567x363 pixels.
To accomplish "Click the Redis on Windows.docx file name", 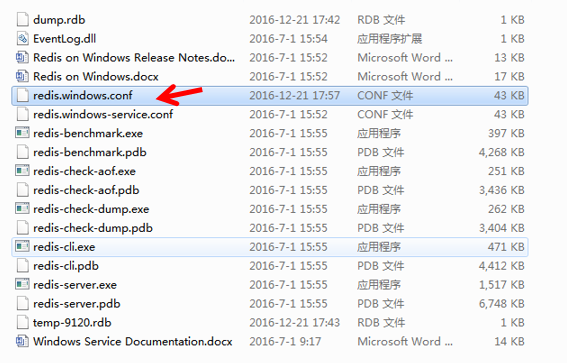I will [x=96, y=76].
